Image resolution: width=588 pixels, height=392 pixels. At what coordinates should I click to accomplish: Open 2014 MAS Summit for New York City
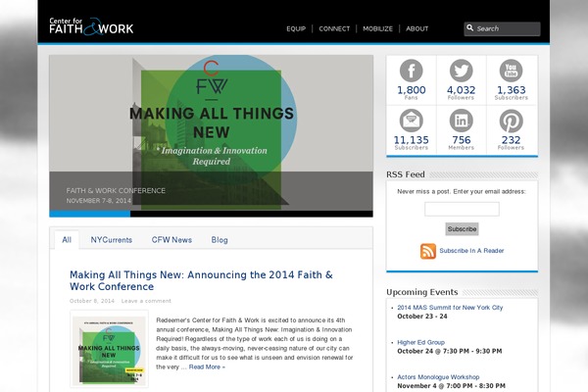[450, 308]
